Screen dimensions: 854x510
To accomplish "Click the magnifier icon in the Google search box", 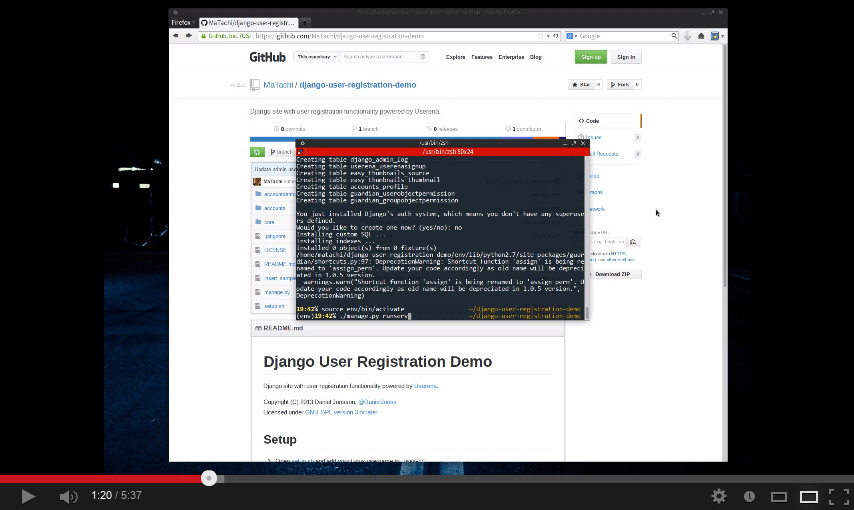I will [674, 36].
